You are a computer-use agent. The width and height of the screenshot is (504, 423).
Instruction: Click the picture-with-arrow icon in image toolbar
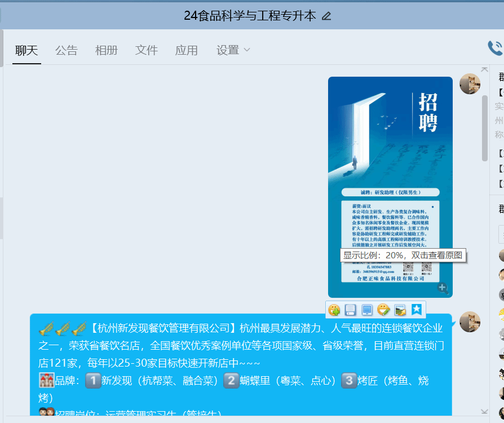click(400, 310)
